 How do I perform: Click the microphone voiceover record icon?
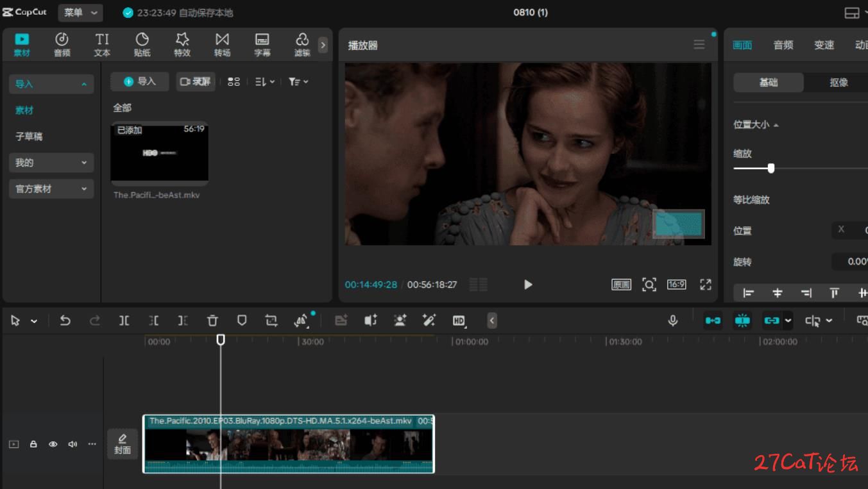click(673, 320)
